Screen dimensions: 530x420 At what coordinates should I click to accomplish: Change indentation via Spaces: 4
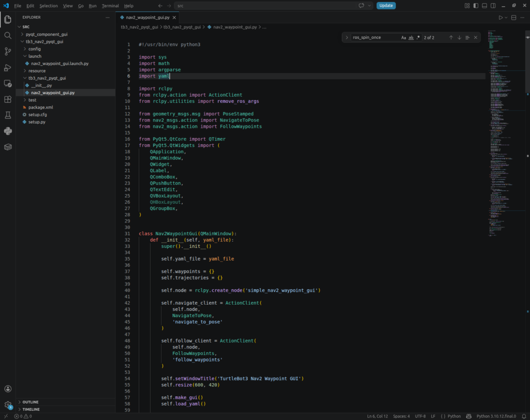click(401, 416)
